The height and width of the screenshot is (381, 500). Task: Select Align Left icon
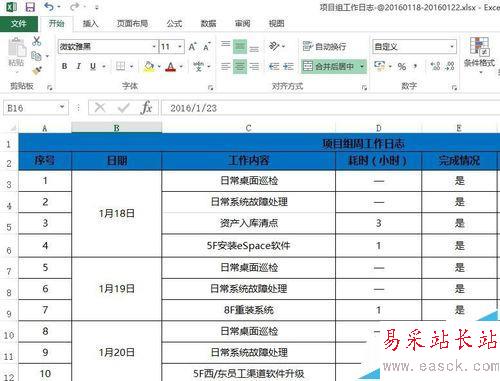click(x=226, y=66)
